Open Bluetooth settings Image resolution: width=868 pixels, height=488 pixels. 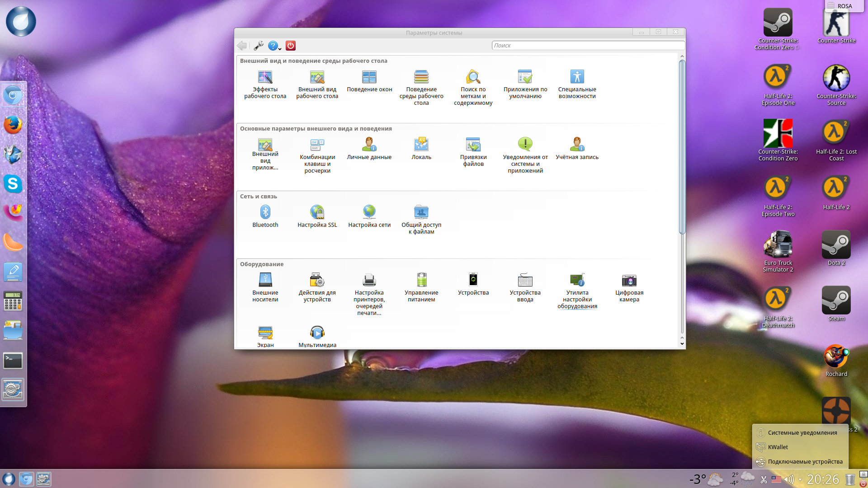[265, 212]
